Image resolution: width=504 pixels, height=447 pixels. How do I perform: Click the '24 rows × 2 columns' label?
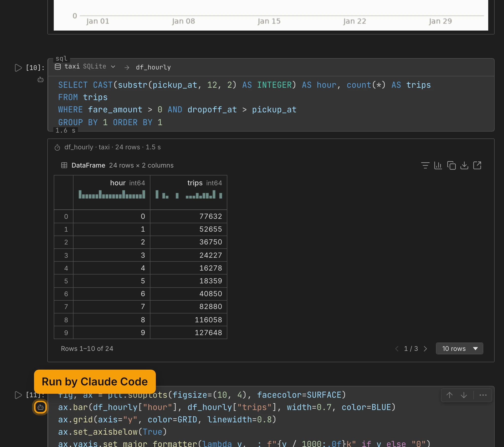[x=141, y=165]
